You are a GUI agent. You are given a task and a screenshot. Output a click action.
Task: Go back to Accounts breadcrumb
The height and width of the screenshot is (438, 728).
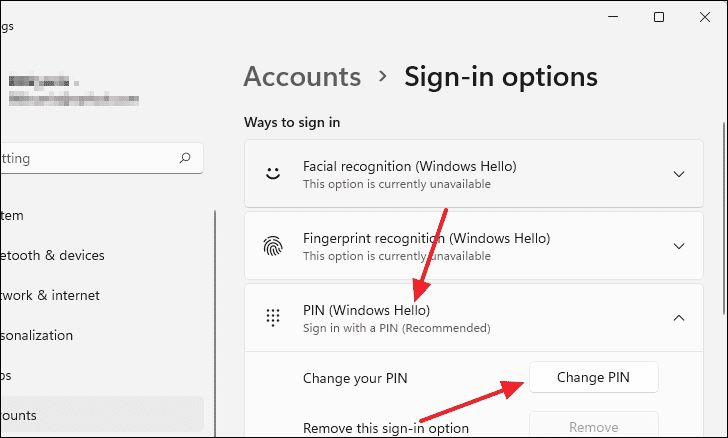pos(302,77)
